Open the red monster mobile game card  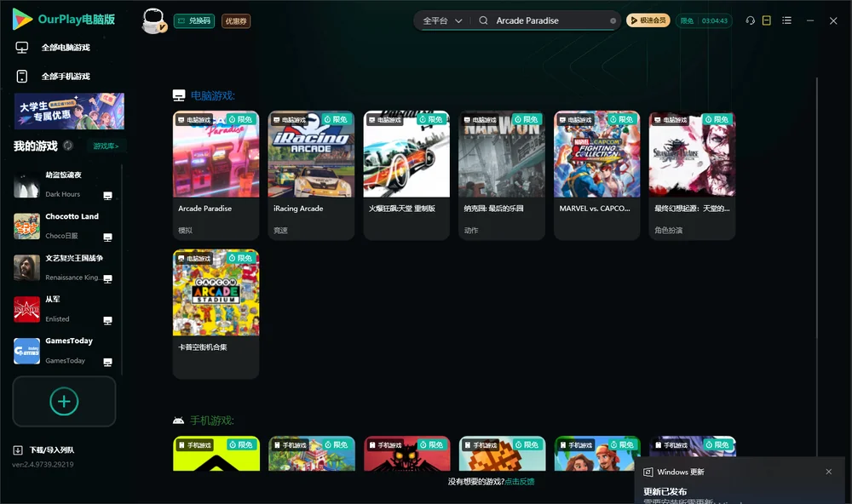[x=406, y=454]
